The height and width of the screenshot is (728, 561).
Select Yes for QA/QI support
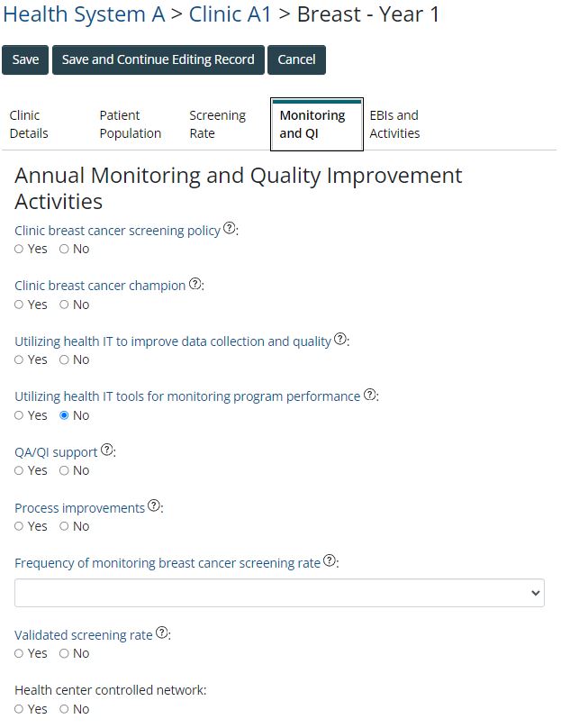[x=19, y=471]
